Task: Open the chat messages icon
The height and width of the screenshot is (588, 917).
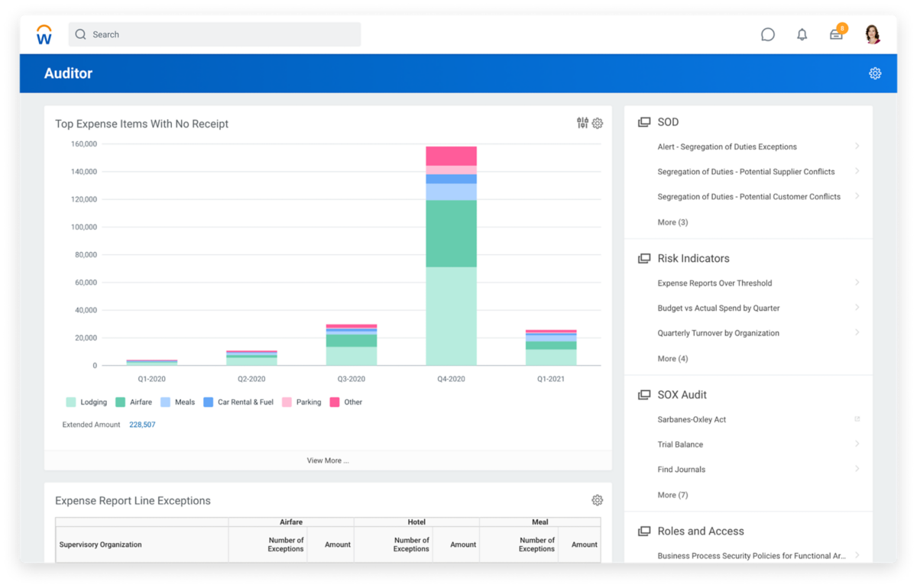Action: point(767,34)
